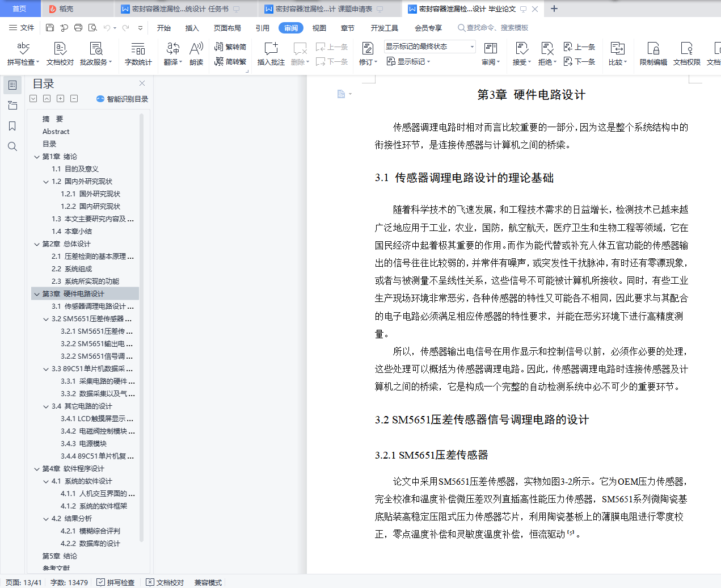This screenshot has width=721, height=588.
Task: Open the outline panel icon in left sidebar
Action: [12, 85]
